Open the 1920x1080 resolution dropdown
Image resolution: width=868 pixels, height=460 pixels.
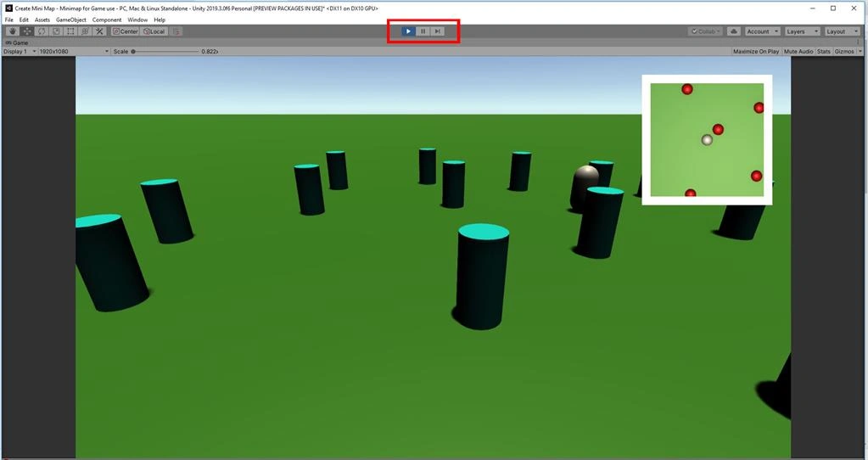(74, 52)
